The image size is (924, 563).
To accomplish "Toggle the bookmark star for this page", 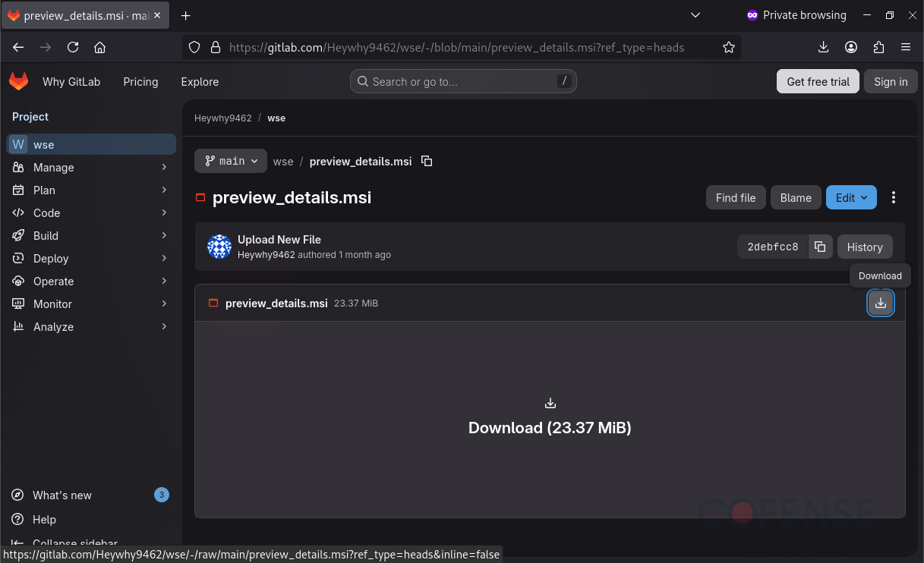I will coord(729,47).
